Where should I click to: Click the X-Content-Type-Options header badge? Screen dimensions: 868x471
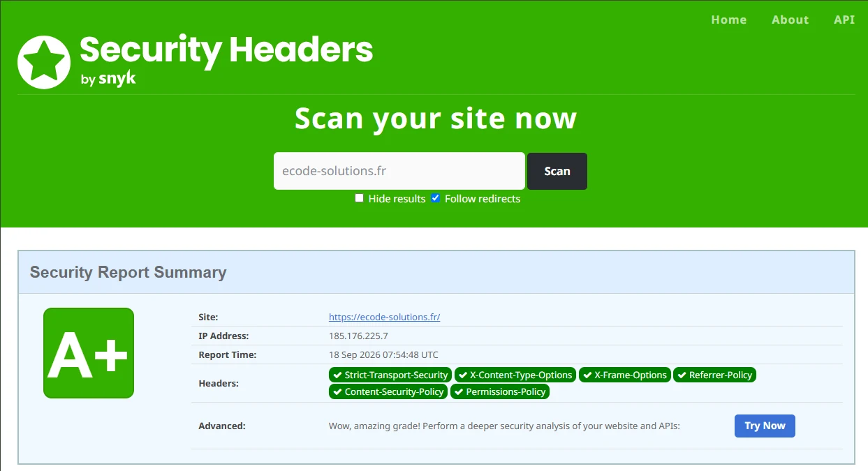(515, 375)
